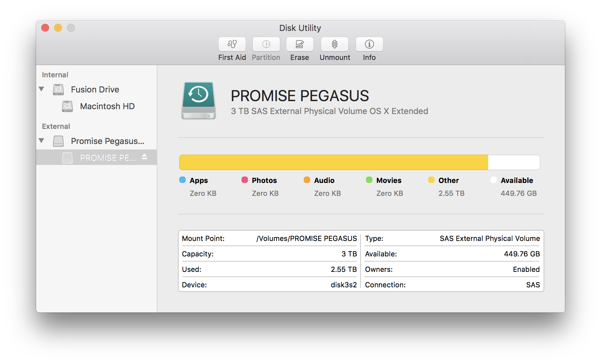The width and height of the screenshot is (601, 364).
Task: Click the yellow Other legend dot
Action: coord(431,180)
